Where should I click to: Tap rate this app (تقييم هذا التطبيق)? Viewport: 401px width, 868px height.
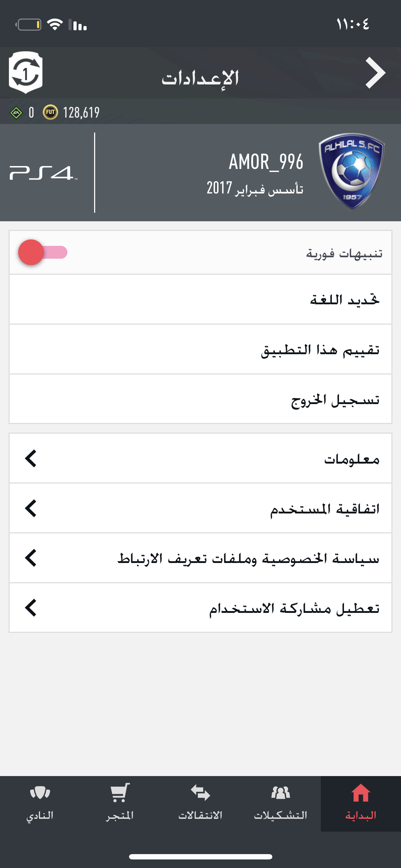click(x=200, y=349)
